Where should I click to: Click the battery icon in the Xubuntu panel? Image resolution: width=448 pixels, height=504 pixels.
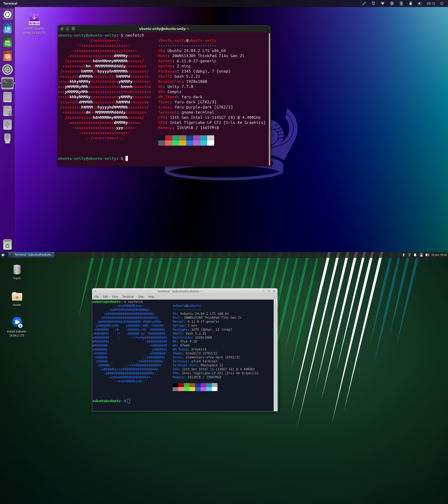tap(421, 255)
